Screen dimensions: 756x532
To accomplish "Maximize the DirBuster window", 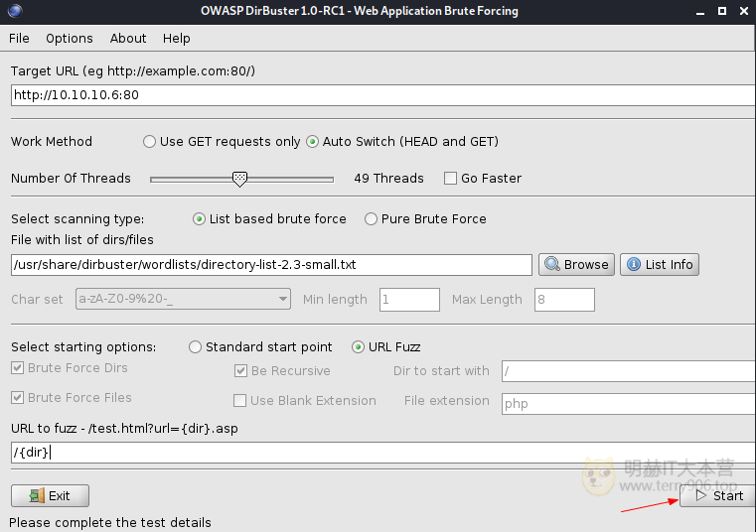I will [722, 11].
